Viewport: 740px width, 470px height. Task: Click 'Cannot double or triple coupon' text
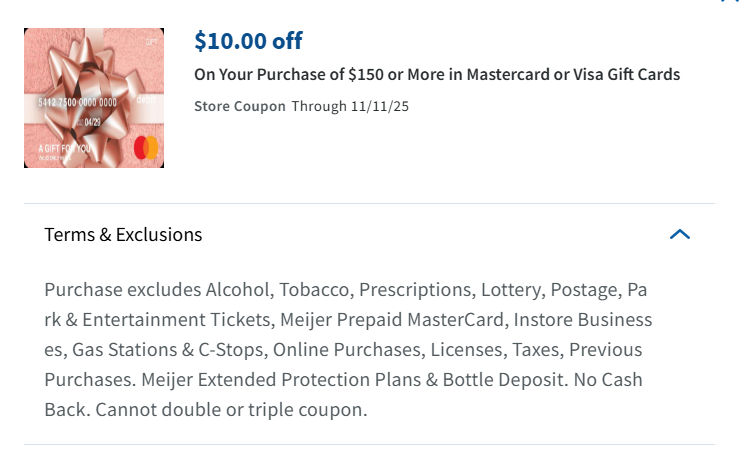coord(205,410)
